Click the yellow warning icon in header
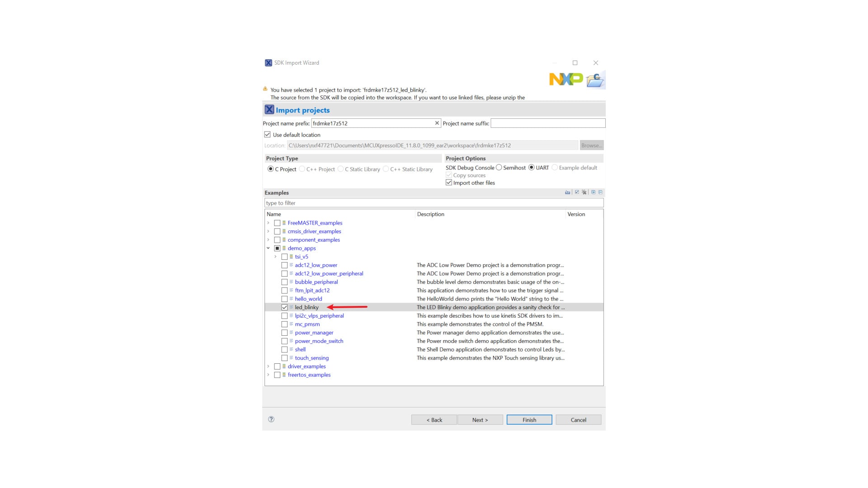Image resolution: width=868 pixels, height=488 pixels. 265,89
